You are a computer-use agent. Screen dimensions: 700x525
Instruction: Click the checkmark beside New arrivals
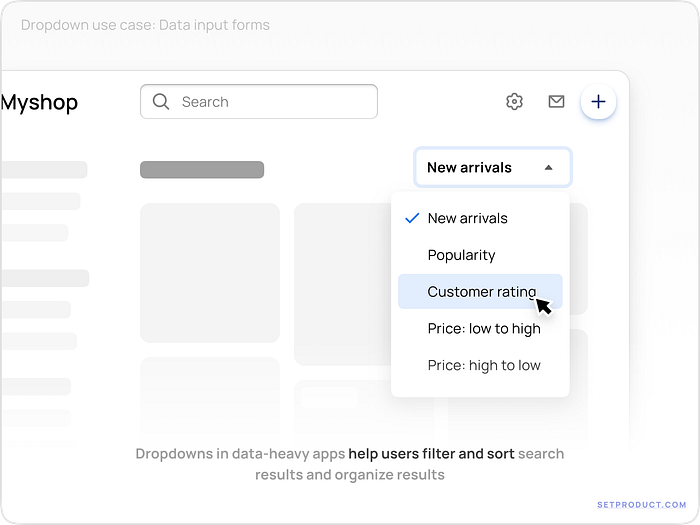point(411,218)
